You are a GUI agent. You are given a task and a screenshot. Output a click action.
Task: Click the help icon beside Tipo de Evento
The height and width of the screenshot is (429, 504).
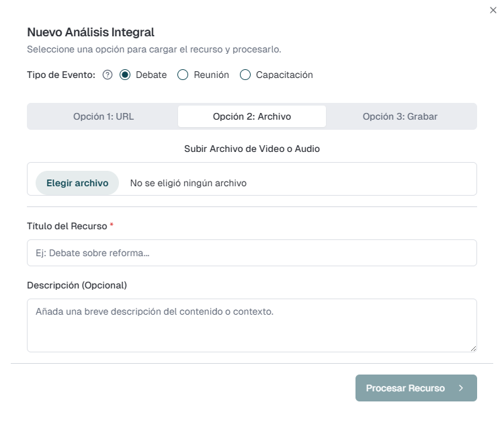tap(108, 75)
